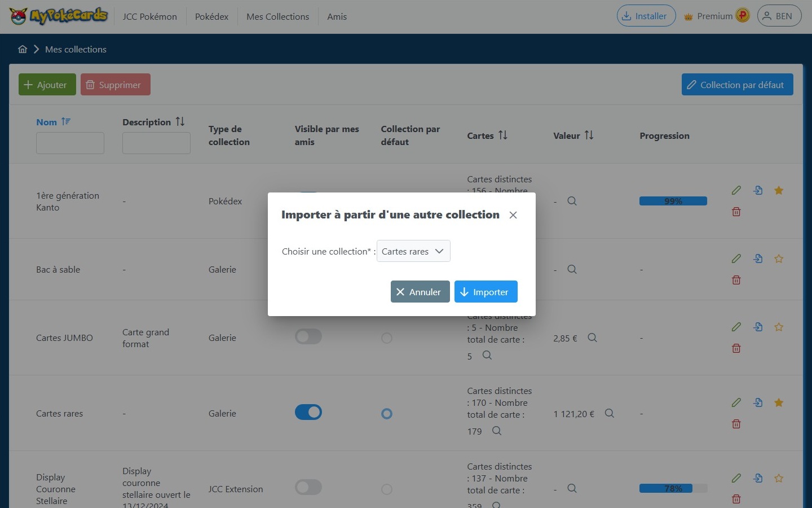
Task: Click the Importer button in dialog
Action: (486, 292)
